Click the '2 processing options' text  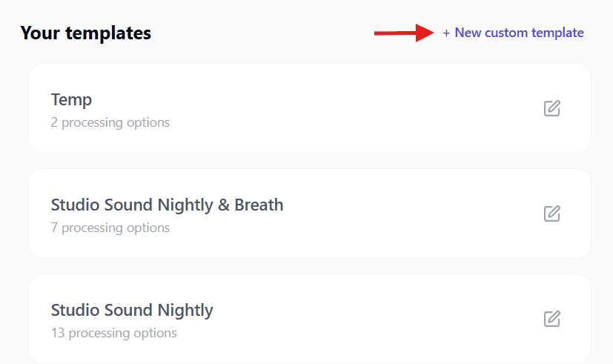coord(110,122)
